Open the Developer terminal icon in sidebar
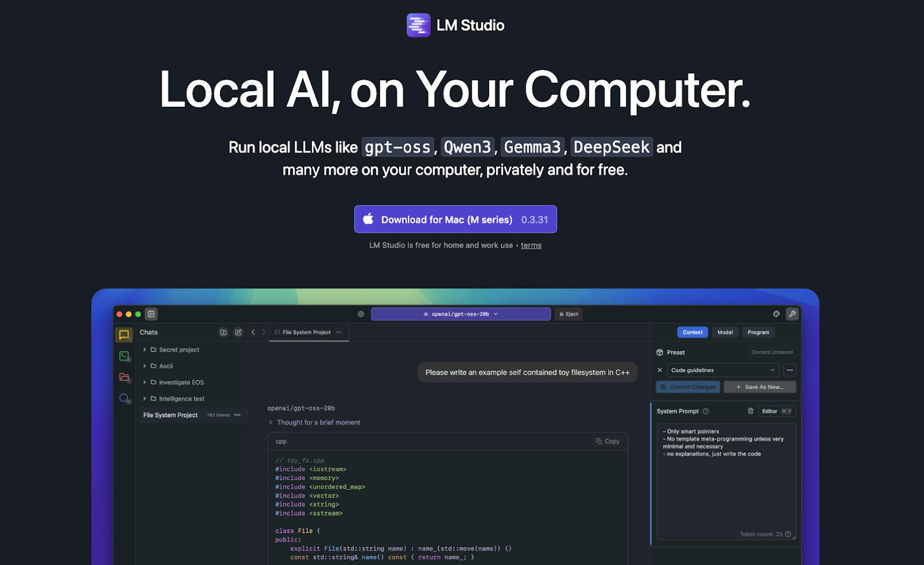Viewport: 924px width, 565px height. point(124,356)
